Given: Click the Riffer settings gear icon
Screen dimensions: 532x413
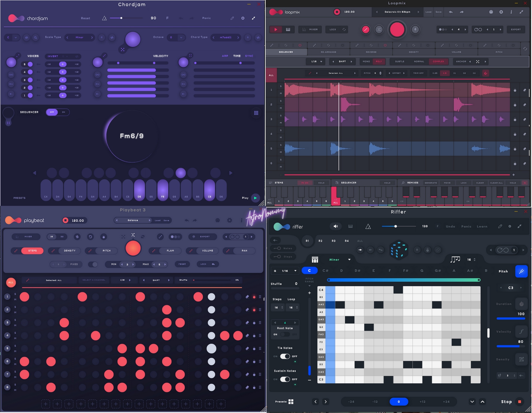Looking at the screenshot, I should [x=510, y=226].
